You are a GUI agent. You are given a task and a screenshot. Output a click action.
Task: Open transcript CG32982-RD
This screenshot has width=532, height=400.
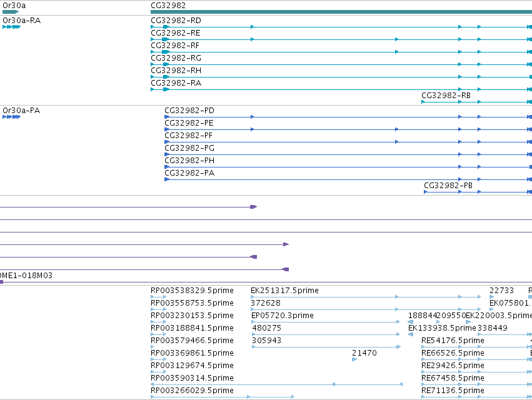(x=176, y=21)
